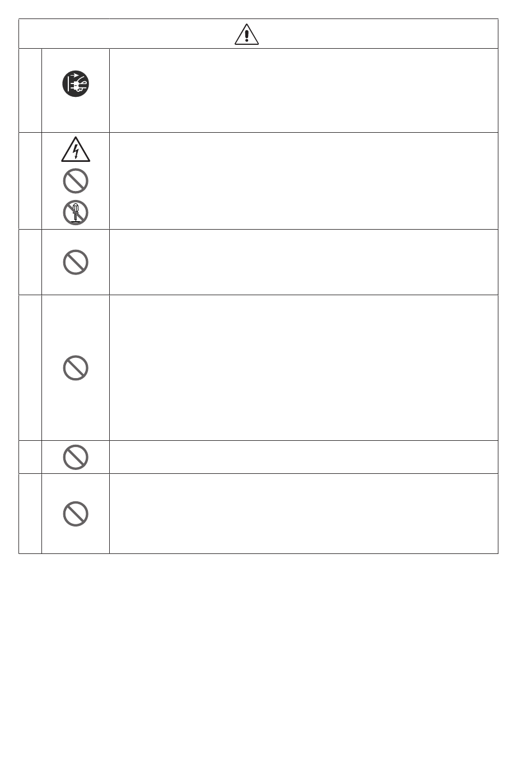
Task: Click the prohibition icon in the third row
Action: point(76,262)
